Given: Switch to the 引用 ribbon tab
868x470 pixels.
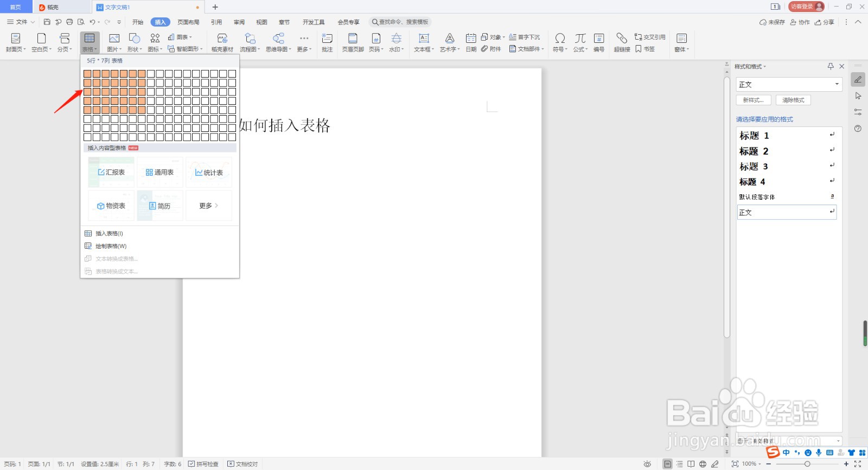Looking at the screenshot, I should 216,22.
